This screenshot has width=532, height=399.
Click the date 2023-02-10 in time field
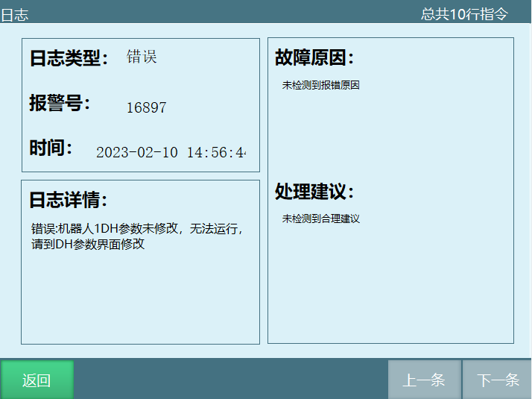click(x=137, y=152)
